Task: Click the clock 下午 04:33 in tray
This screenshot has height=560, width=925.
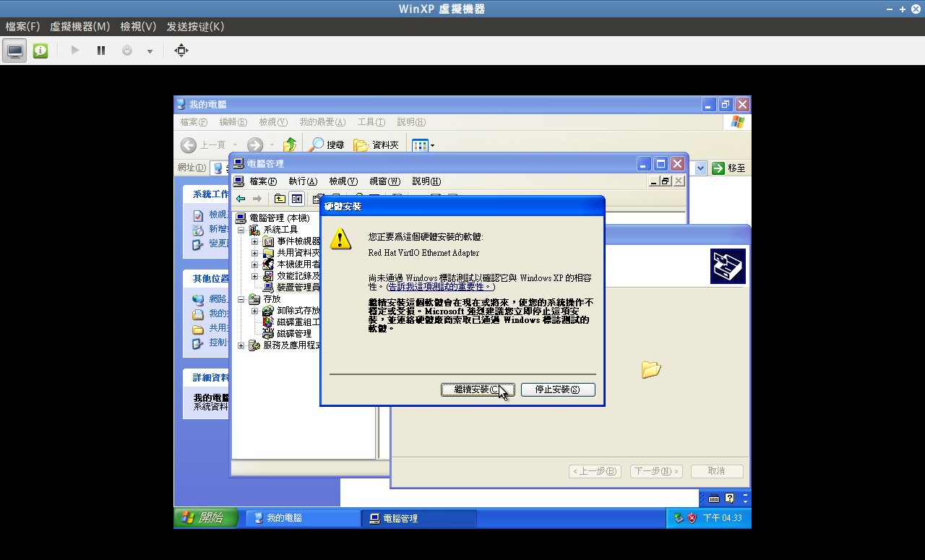Action: (x=723, y=518)
